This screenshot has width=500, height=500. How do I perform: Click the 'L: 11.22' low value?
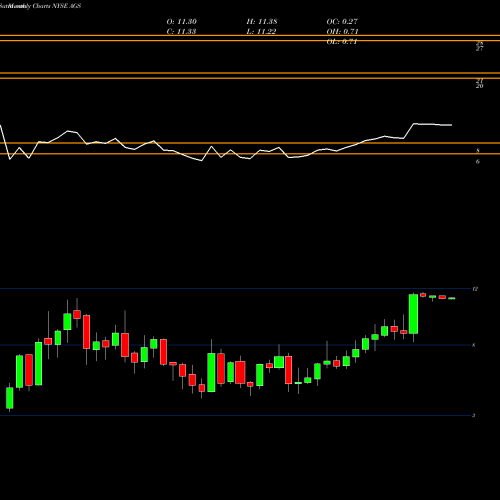(261, 32)
